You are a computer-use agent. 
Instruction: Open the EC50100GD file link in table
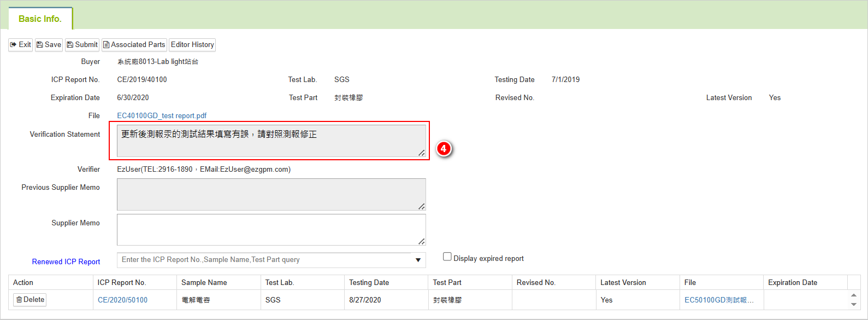click(x=719, y=300)
